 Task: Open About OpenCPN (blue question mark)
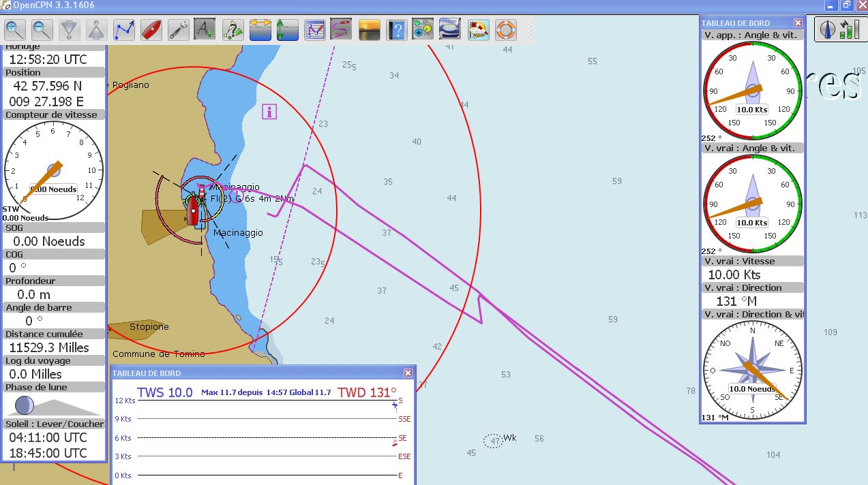pyautogui.click(x=397, y=30)
